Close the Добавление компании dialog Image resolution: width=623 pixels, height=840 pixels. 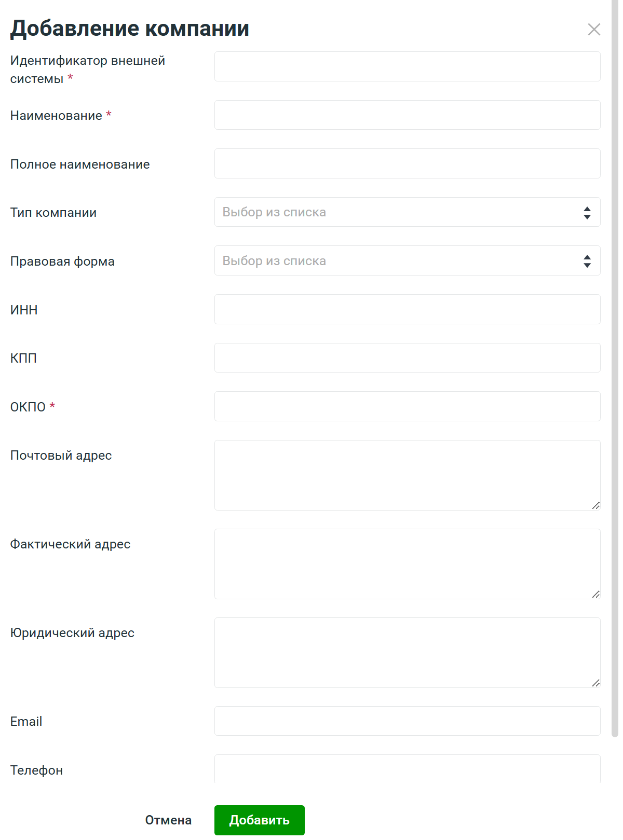[594, 30]
